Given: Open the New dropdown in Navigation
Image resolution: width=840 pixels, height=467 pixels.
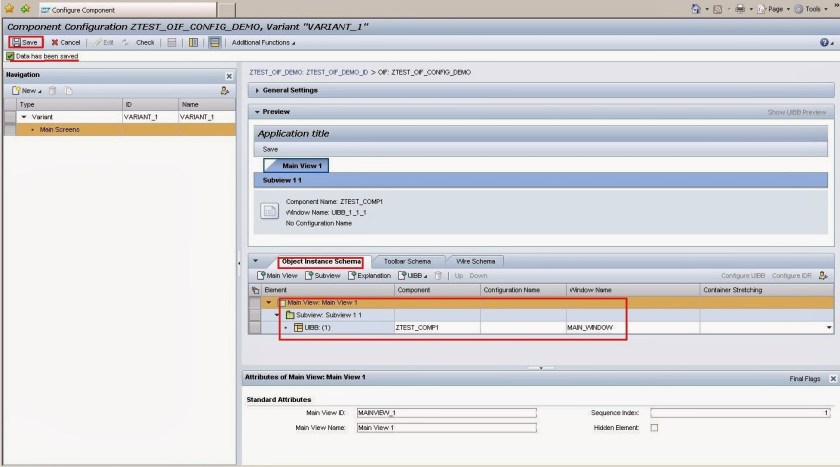Looking at the screenshot, I should pos(26,91).
